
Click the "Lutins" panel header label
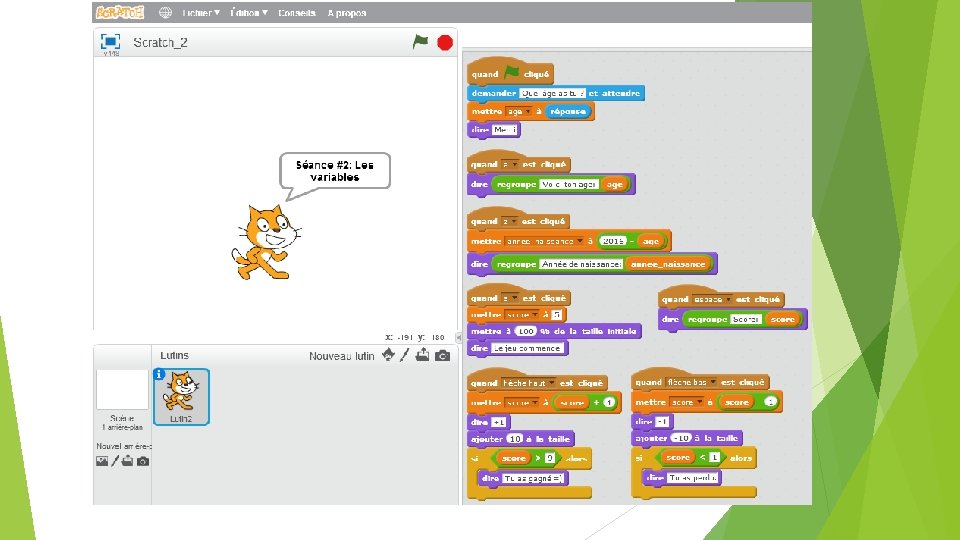(174, 355)
